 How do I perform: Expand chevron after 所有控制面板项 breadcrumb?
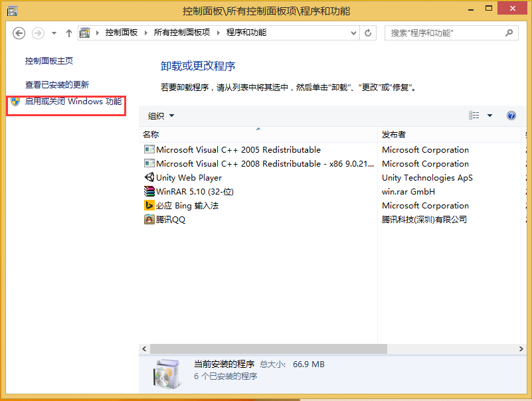[x=218, y=33]
